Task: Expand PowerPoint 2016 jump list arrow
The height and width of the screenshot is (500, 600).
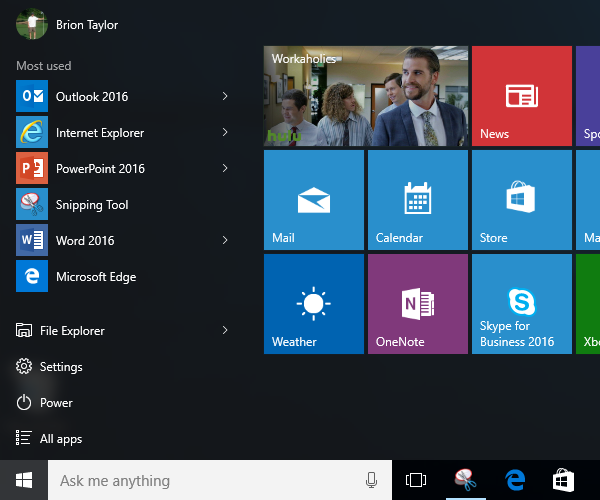Action: 225,168
